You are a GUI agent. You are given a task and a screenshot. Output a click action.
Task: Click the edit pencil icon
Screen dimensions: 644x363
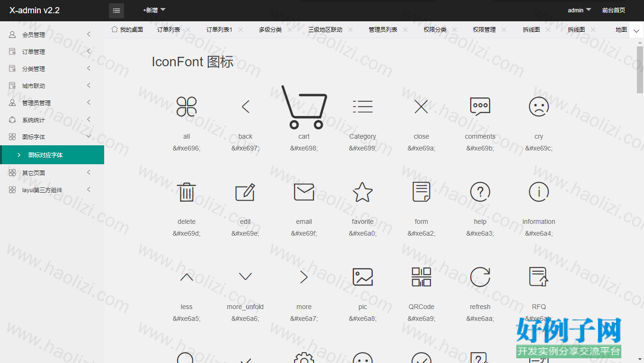pos(245,192)
